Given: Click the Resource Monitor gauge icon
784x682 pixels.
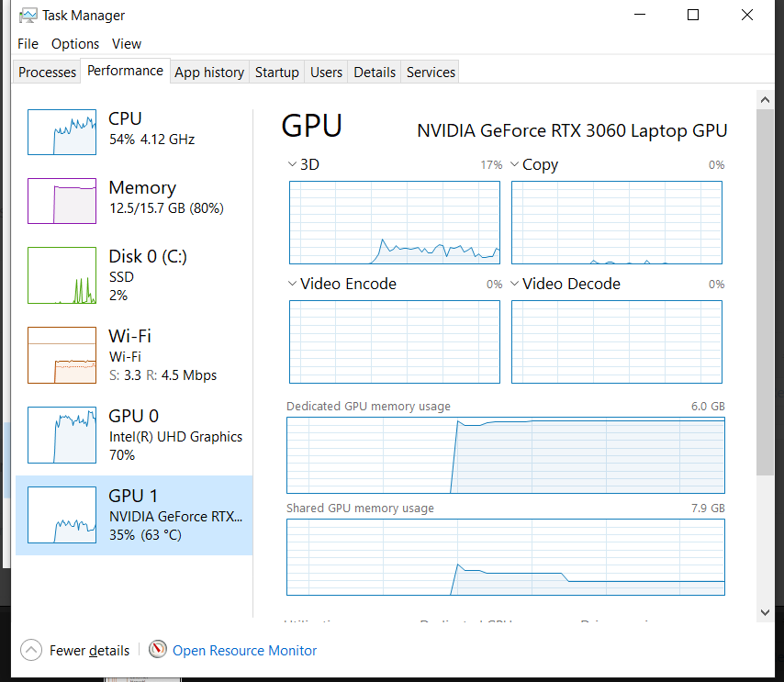Looking at the screenshot, I should point(158,650).
